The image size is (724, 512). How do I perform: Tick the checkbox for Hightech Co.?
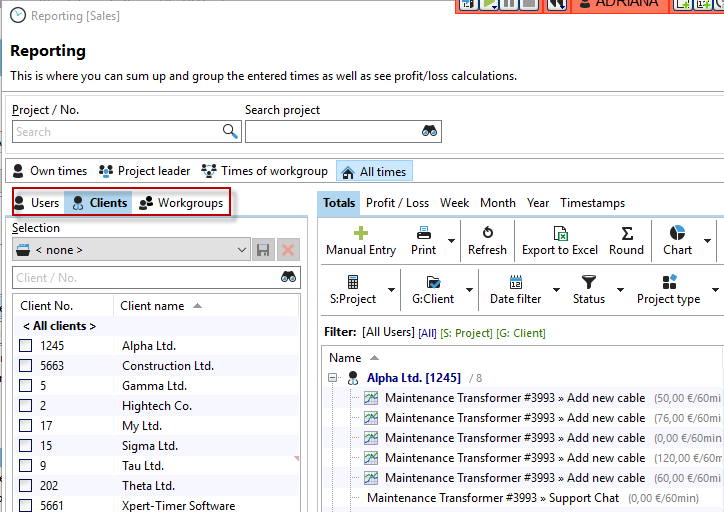click(x=26, y=406)
